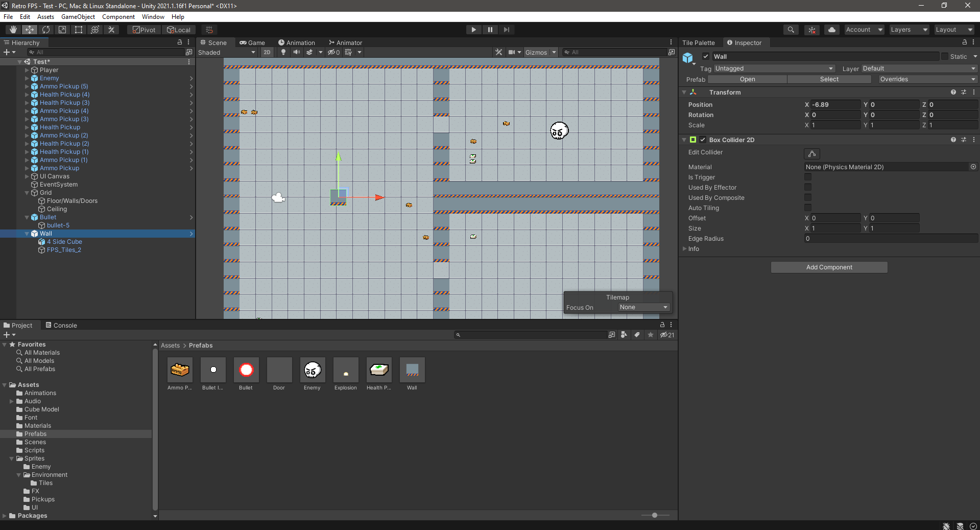Enable Used By Composite checkbox
The image size is (980, 530).
[808, 197]
